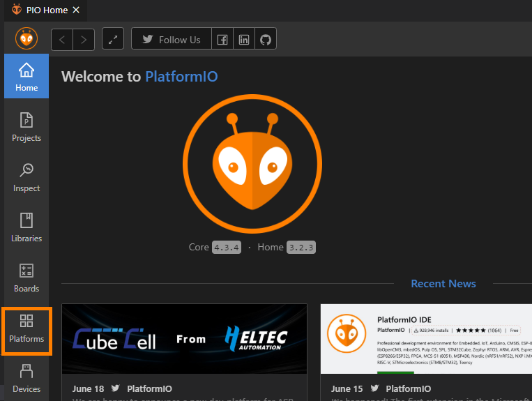Click the PlatformIO link in welcome heading
This screenshot has width=532, height=401.
click(x=181, y=76)
